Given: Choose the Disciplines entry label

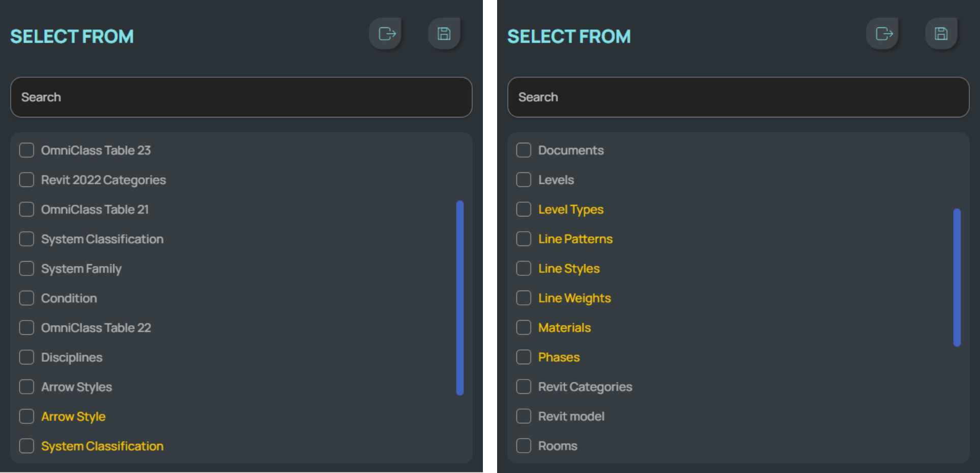Looking at the screenshot, I should pyautogui.click(x=72, y=358).
